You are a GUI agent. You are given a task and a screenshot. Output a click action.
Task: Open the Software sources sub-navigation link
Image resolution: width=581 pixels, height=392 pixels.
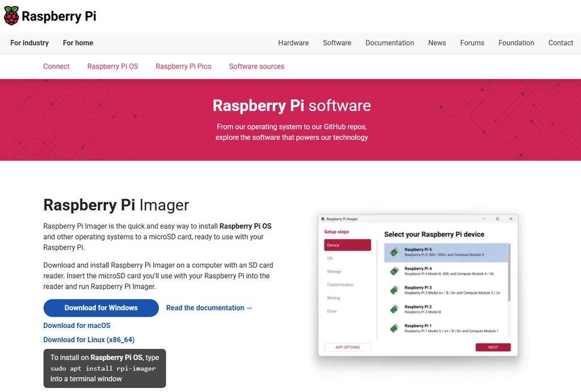pos(256,66)
